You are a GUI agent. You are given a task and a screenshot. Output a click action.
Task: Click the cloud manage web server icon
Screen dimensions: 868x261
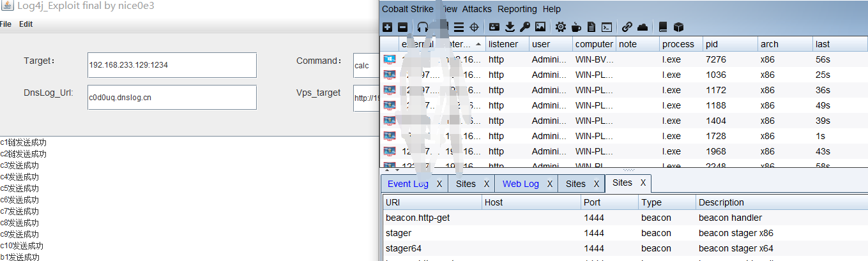tap(643, 27)
